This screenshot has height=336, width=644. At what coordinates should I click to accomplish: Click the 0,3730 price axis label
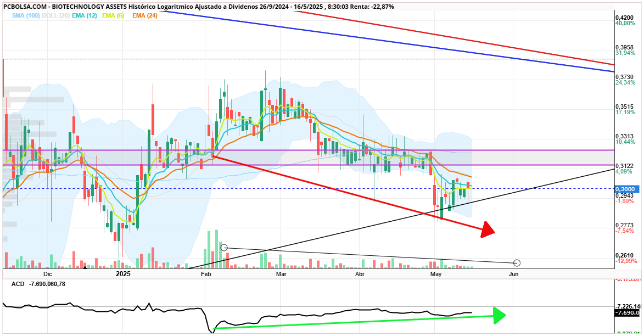point(624,77)
